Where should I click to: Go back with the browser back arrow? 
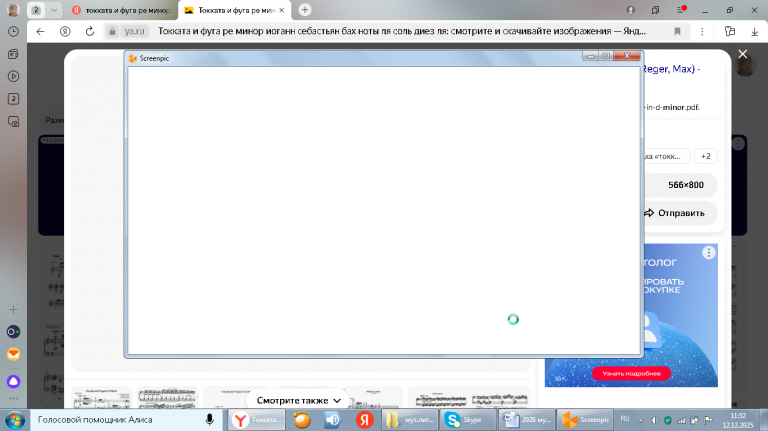(40, 31)
